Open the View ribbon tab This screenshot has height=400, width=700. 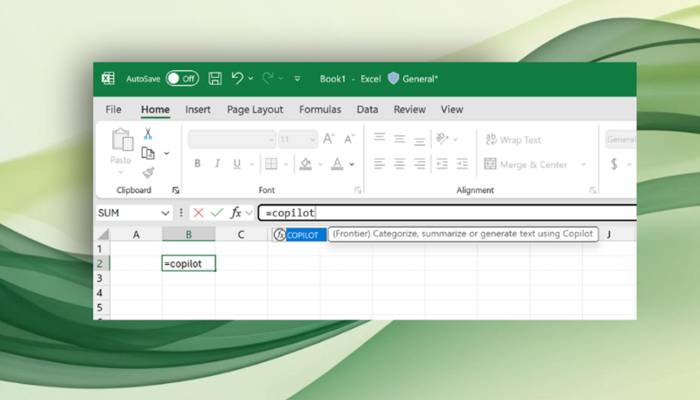452,109
